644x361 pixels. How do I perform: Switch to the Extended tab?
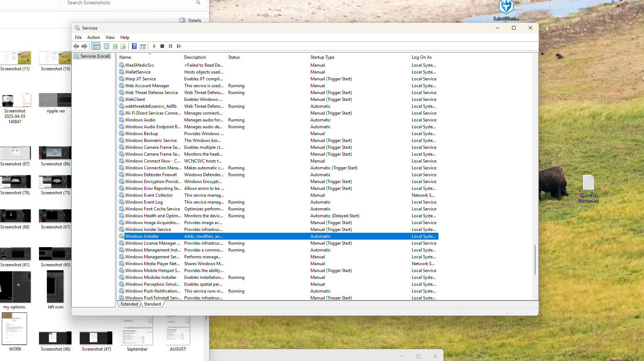tap(129, 304)
